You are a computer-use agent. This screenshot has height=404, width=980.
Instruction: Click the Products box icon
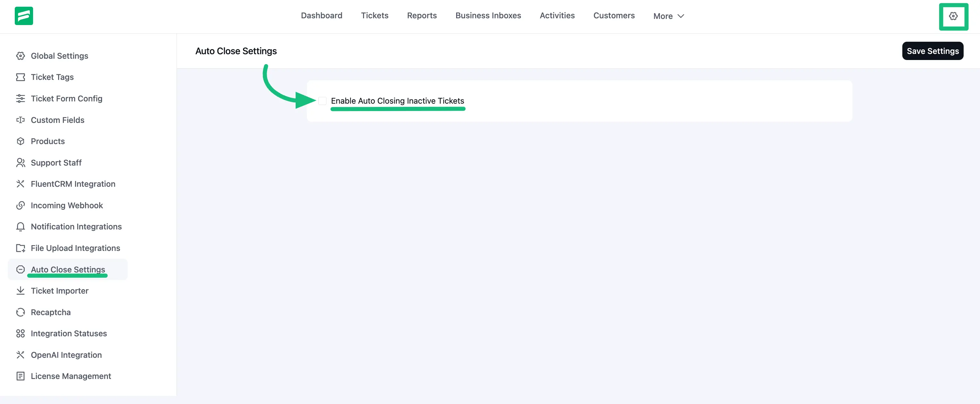(x=21, y=141)
